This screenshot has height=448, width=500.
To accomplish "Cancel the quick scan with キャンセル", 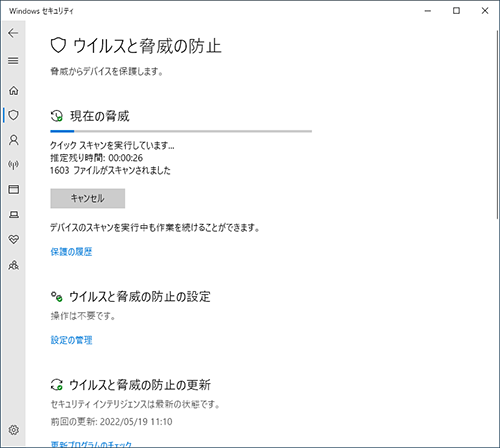I will tap(88, 198).
